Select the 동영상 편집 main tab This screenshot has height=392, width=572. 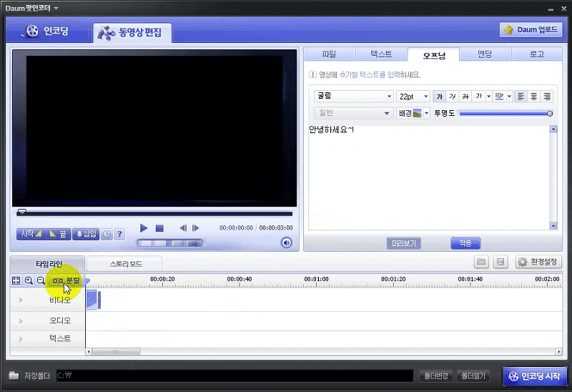point(132,32)
